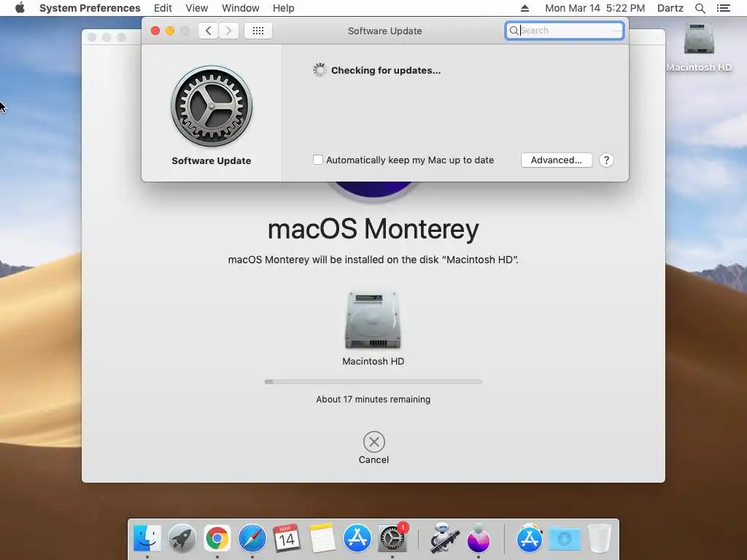The width and height of the screenshot is (747, 560).
Task: Open Google Chrome from the Dock
Action: click(x=217, y=539)
